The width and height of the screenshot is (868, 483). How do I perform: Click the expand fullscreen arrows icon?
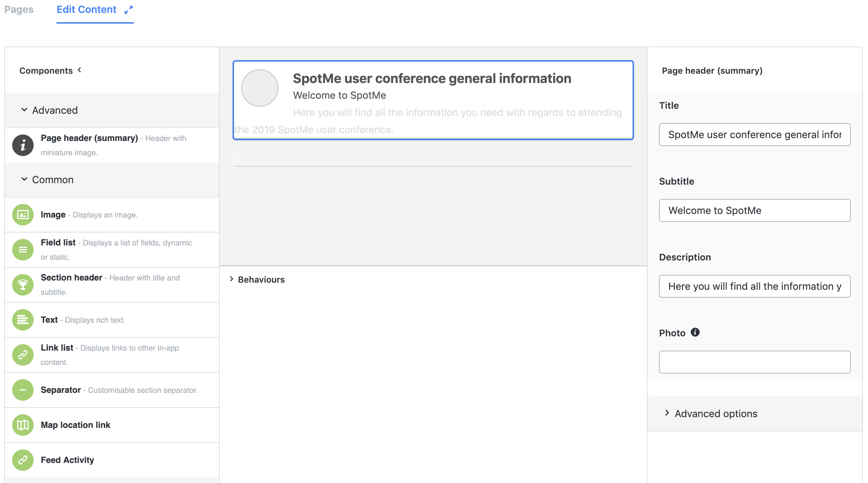pos(128,10)
